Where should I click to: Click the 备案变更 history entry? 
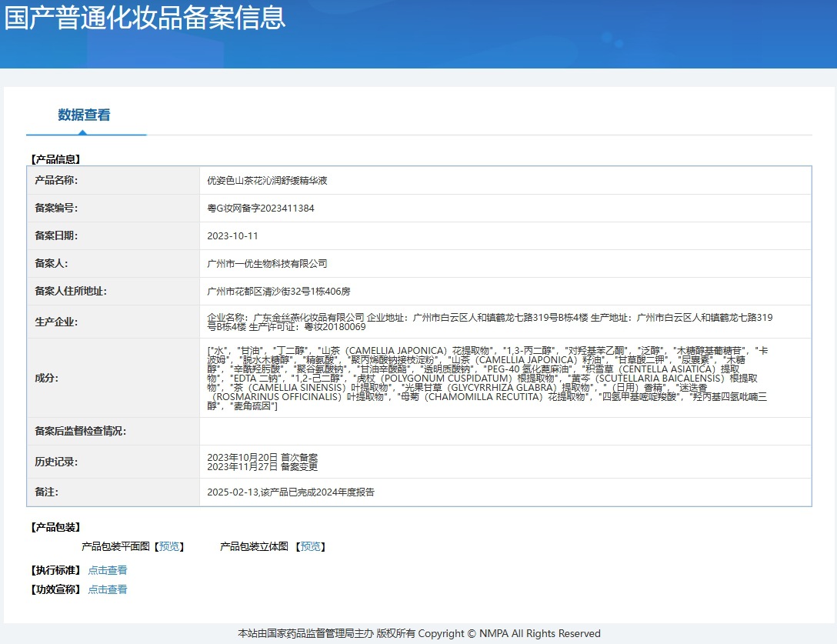coord(262,466)
